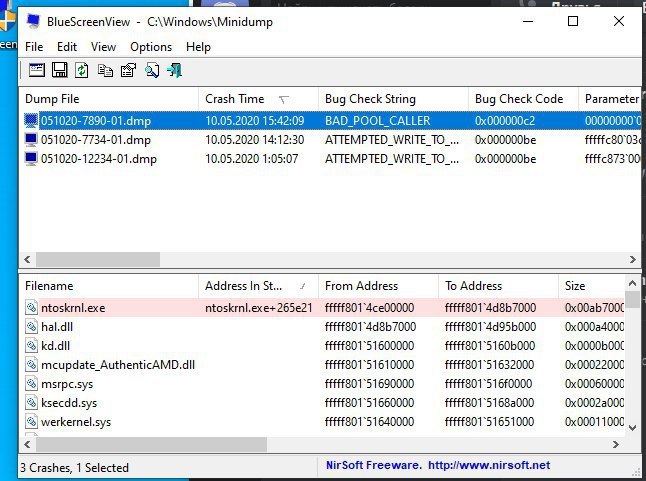646x481 pixels.
Task: Click icon of 051020-12234-01.dmp row
Action: [x=31, y=159]
